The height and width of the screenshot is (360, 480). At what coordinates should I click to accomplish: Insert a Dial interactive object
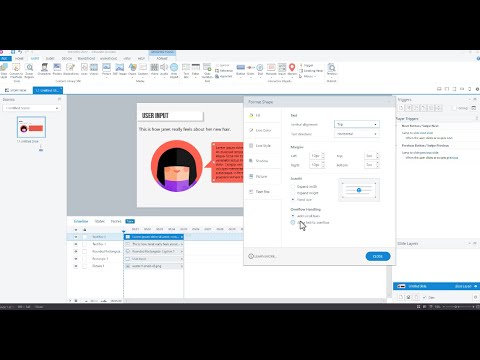260,69
